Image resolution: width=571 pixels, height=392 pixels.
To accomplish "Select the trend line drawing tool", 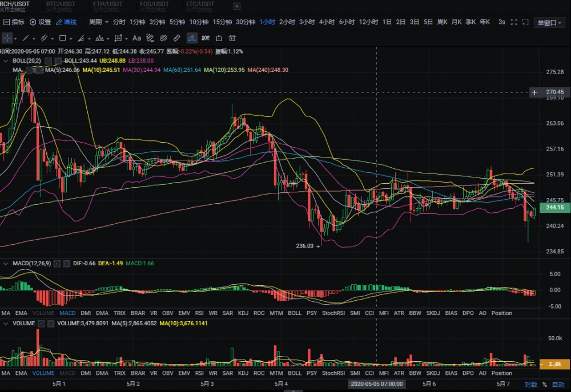I will click(25, 38).
